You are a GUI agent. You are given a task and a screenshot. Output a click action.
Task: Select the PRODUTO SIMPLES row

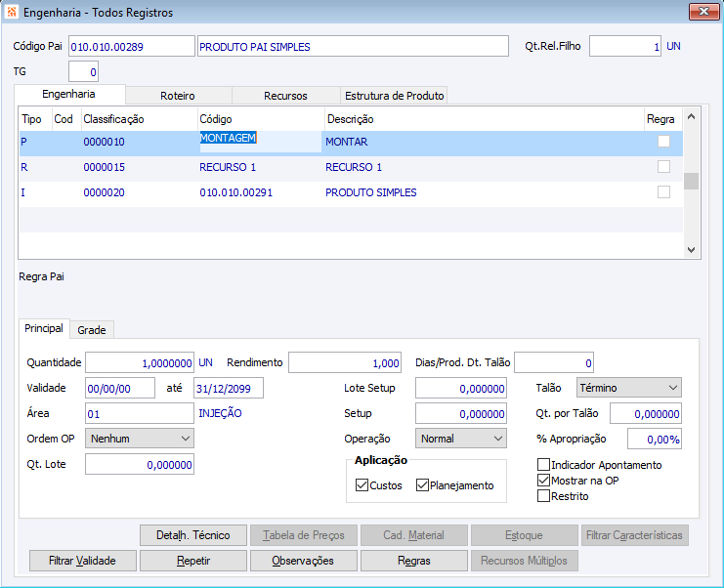(370, 192)
